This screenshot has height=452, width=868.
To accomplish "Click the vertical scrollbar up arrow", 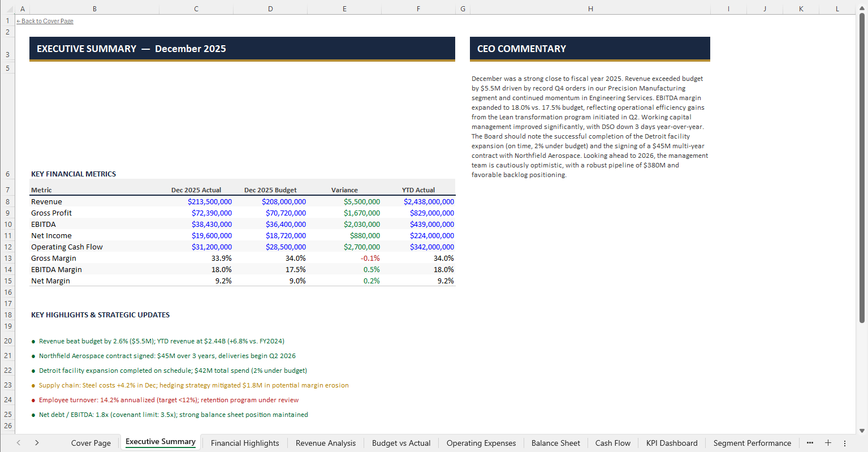I will pos(862,7).
